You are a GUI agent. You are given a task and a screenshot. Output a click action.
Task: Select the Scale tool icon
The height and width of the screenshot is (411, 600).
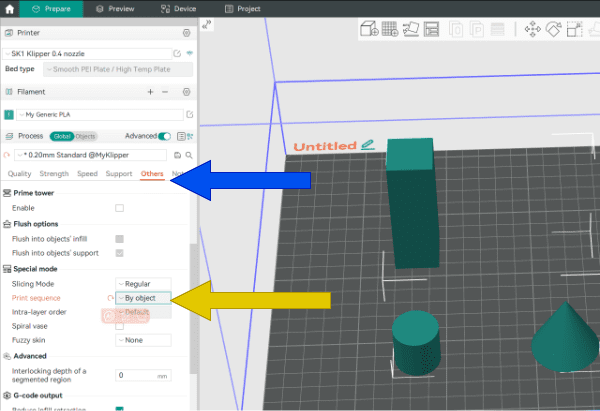pos(574,29)
